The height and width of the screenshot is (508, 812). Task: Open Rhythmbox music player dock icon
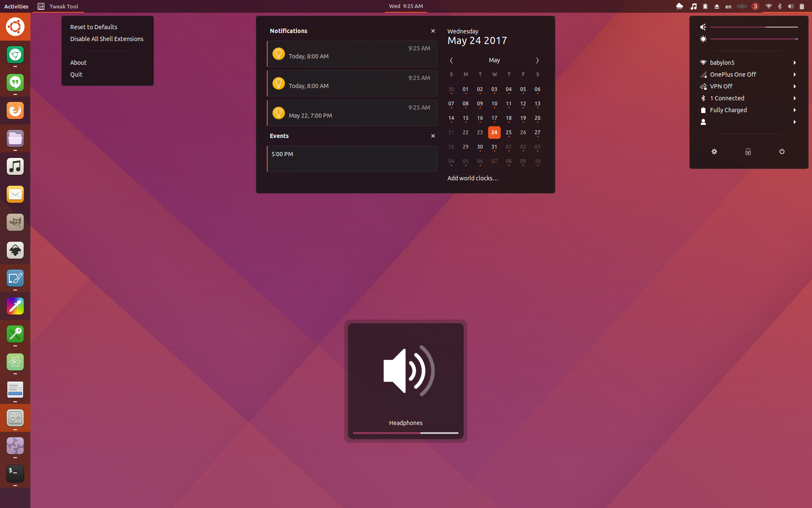(15, 166)
